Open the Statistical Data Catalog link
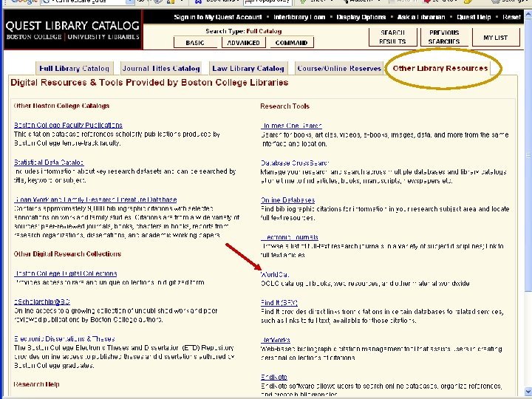 49,163
